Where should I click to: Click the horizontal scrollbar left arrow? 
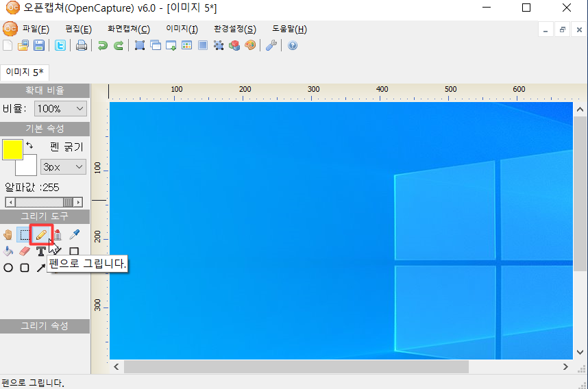coord(117,367)
